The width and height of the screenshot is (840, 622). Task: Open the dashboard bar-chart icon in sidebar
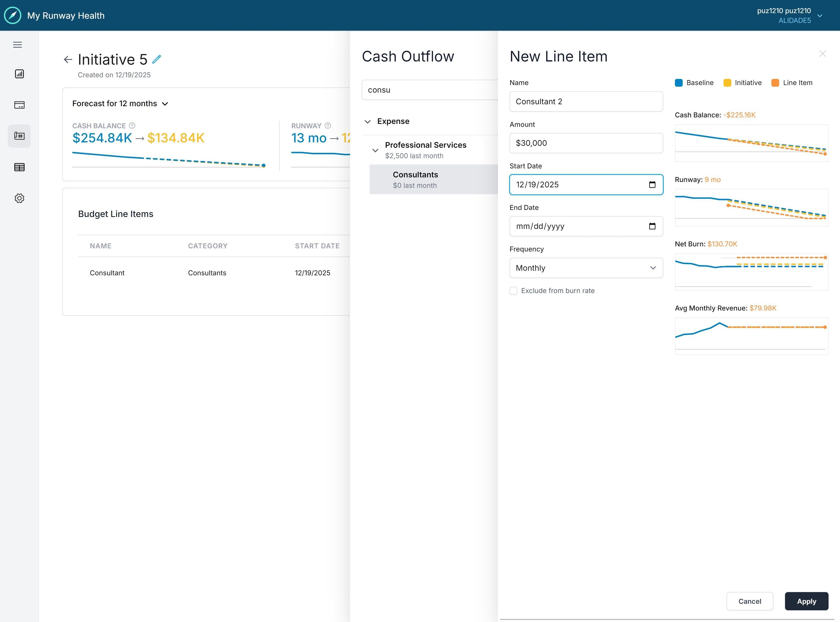(19, 74)
